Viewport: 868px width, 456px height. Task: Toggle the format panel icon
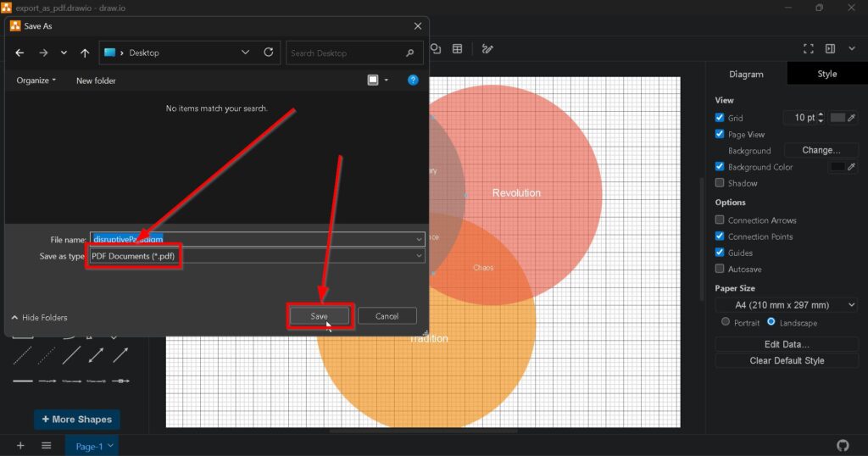(831, 49)
